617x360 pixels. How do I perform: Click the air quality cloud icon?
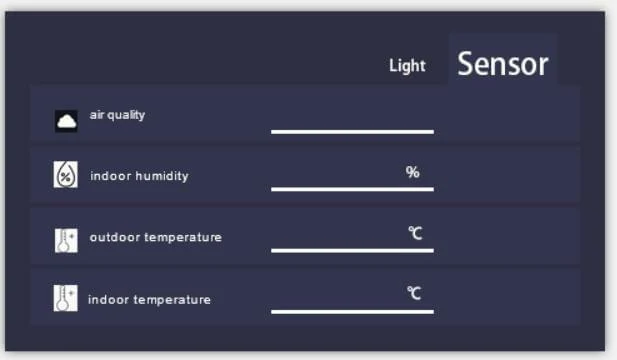(x=66, y=121)
